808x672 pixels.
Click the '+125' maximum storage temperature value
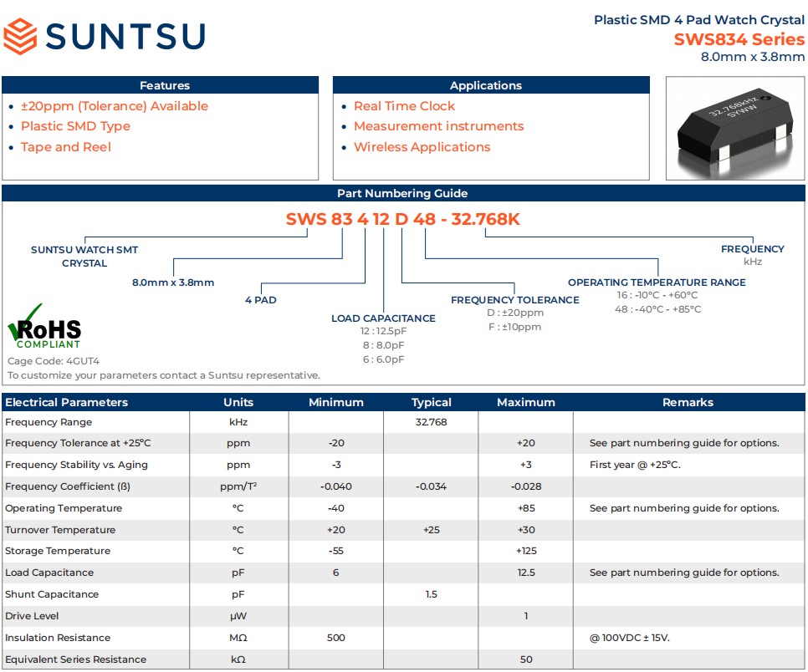[526, 551]
